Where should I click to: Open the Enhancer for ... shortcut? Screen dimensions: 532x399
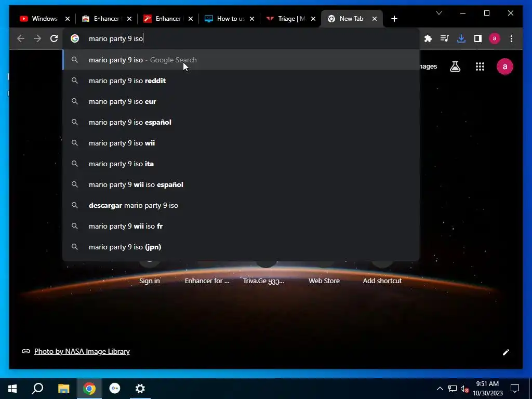pyautogui.click(x=207, y=281)
